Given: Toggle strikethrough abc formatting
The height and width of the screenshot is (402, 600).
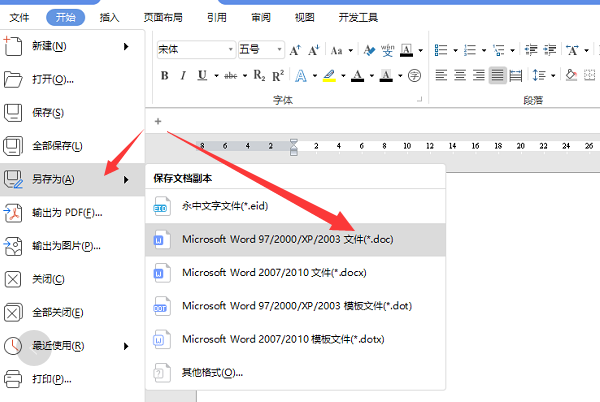Looking at the screenshot, I should [x=231, y=75].
